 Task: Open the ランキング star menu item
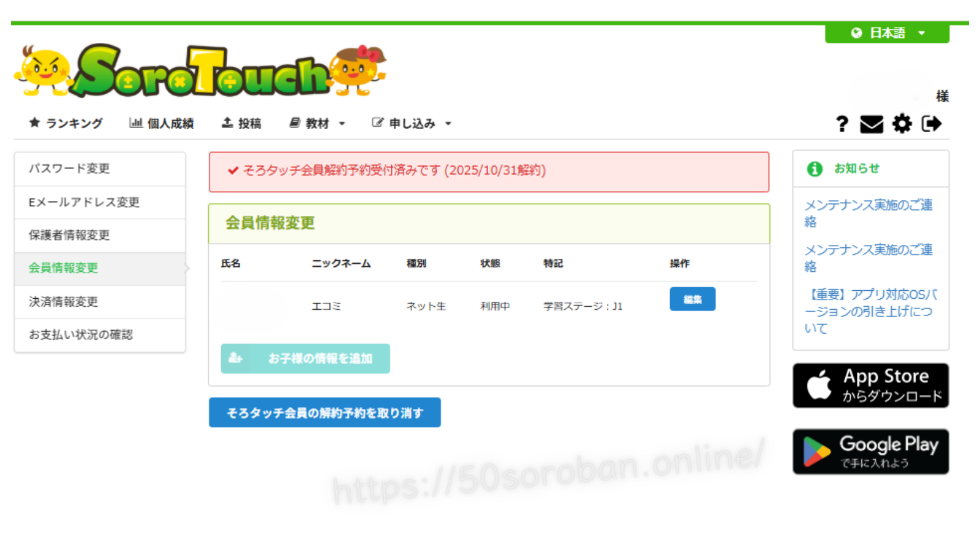[66, 124]
